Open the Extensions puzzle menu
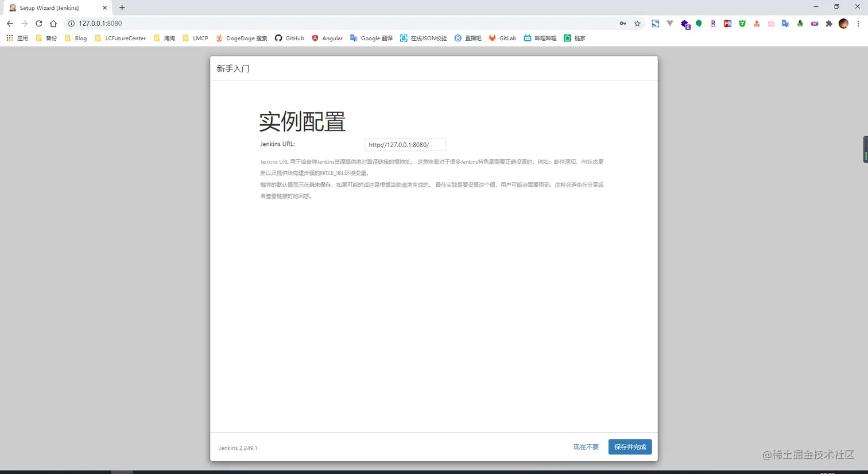The height and width of the screenshot is (474, 868). [829, 24]
